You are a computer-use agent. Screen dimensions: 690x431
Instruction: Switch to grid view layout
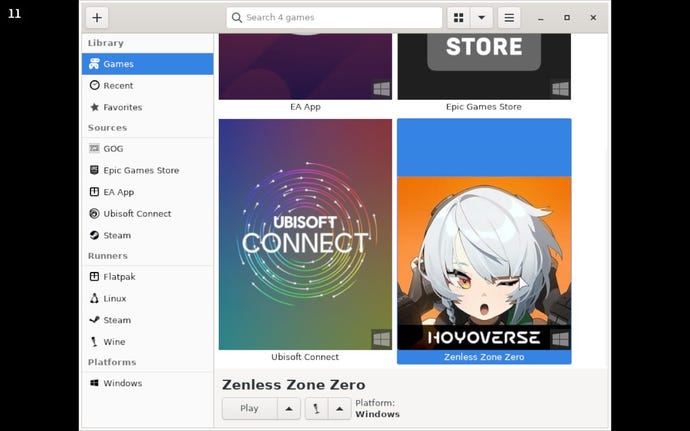[x=458, y=18]
